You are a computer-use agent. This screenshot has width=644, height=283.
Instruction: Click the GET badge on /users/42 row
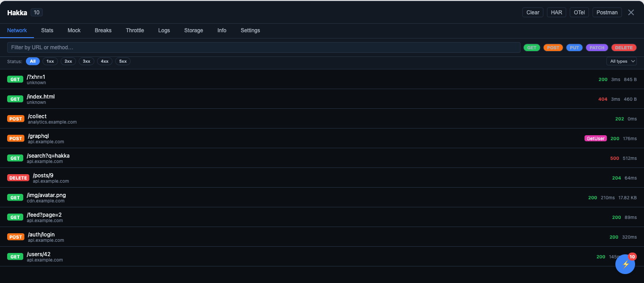[15, 257]
